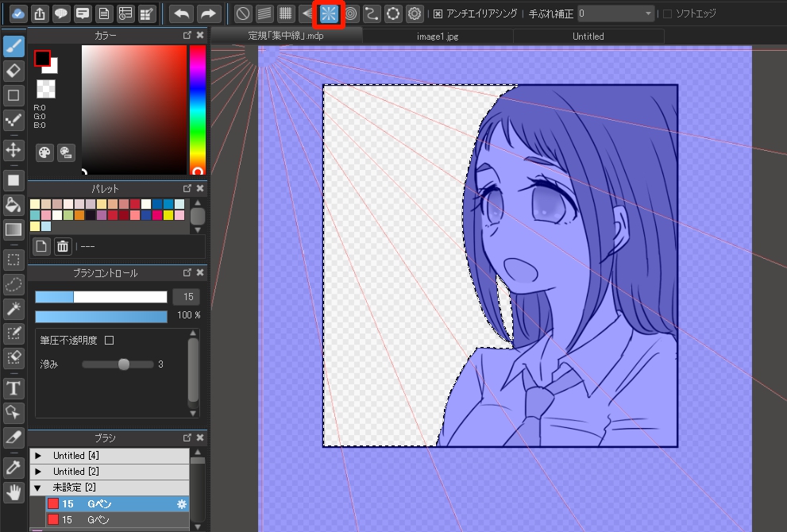Switch to the image1.jpg tab

(x=438, y=36)
